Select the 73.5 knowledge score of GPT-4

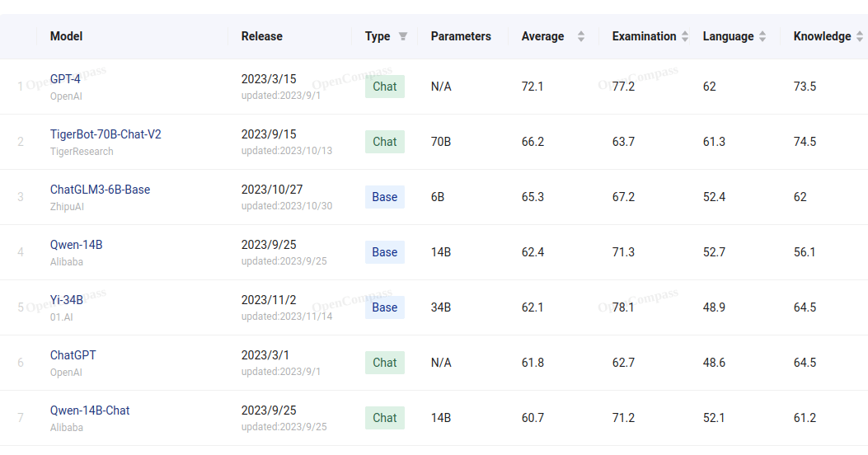coord(805,87)
